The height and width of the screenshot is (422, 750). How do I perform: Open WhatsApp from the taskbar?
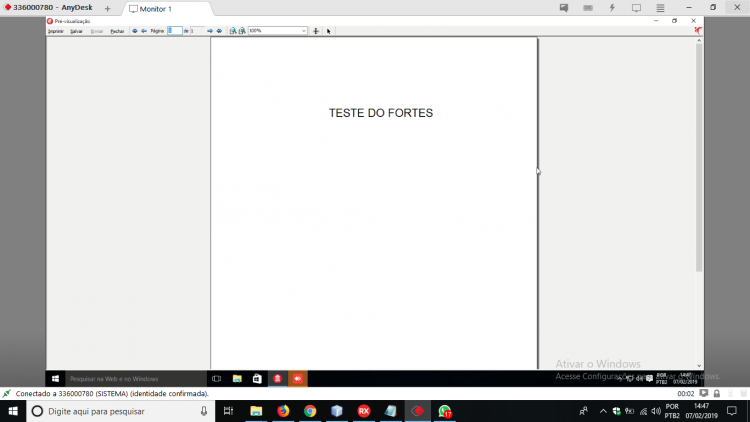coord(444,411)
